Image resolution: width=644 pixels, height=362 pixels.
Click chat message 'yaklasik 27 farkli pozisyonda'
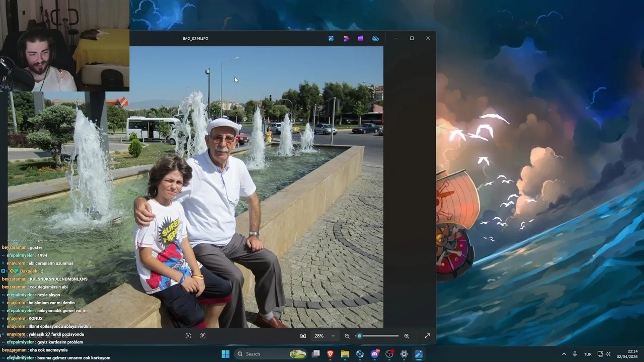(56, 334)
